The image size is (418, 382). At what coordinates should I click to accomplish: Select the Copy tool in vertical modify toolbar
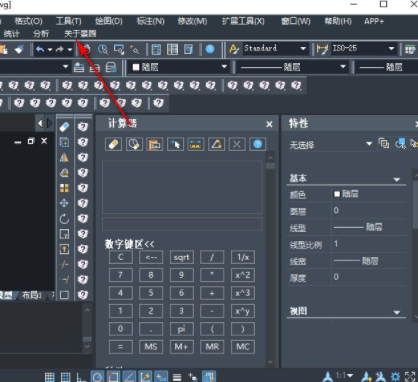tap(64, 142)
